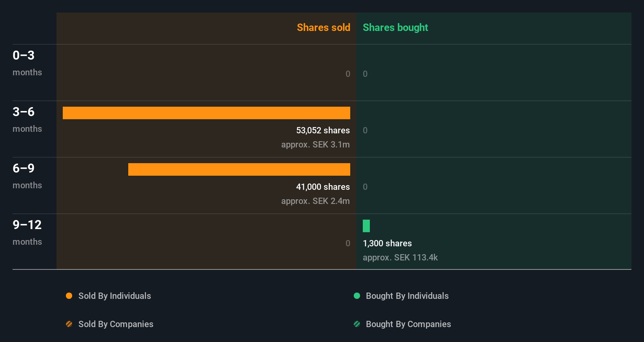Select the 9–12 months green bought bar
This screenshot has height=342, width=644.
coord(366,226)
